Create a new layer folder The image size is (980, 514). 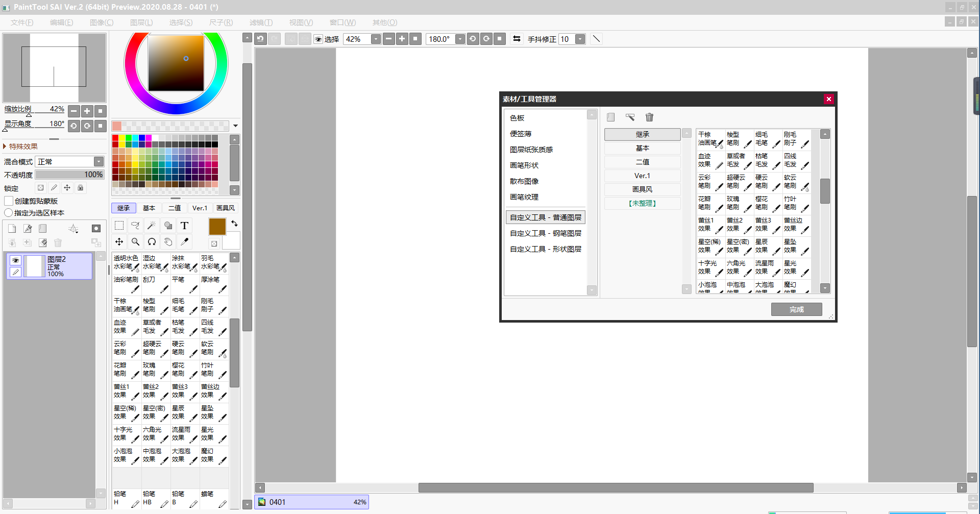tap(43, 228)
